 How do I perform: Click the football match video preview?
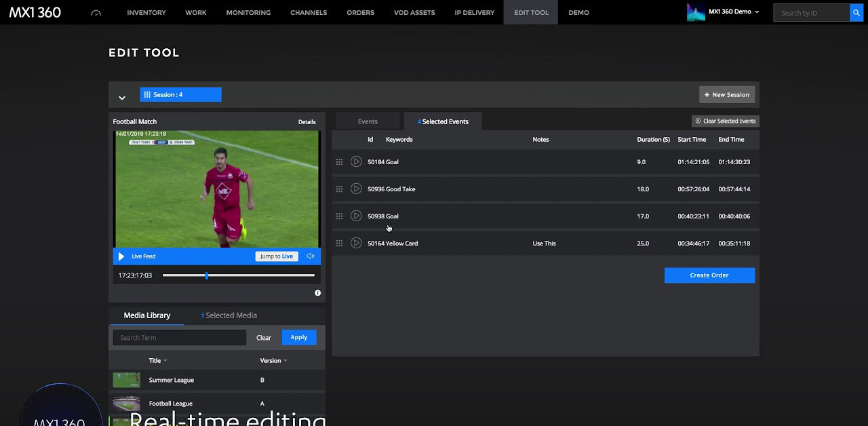click(x=217, y=189)
